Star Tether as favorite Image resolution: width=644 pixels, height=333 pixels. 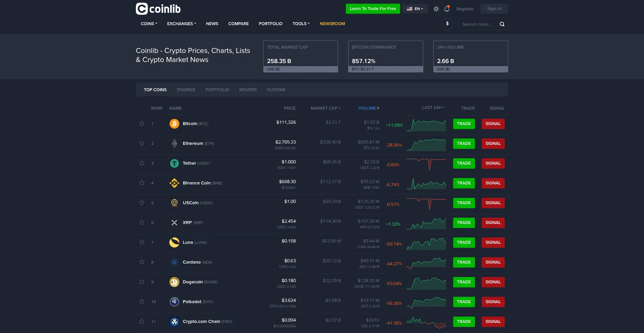(142, 163)
